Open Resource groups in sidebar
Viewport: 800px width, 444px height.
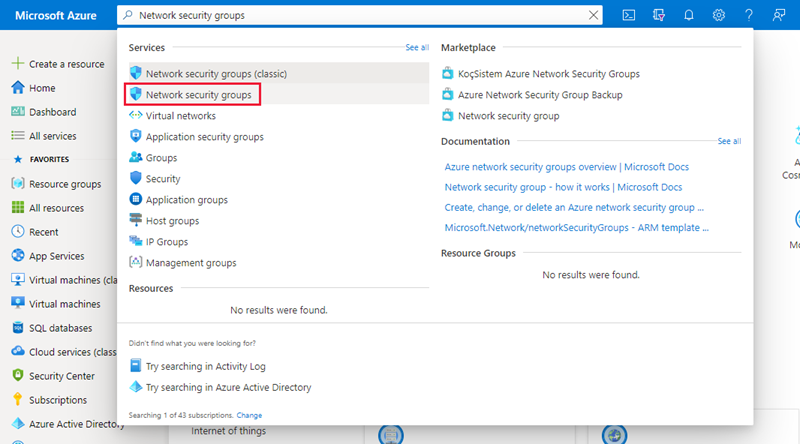click(x=65, y=184)
